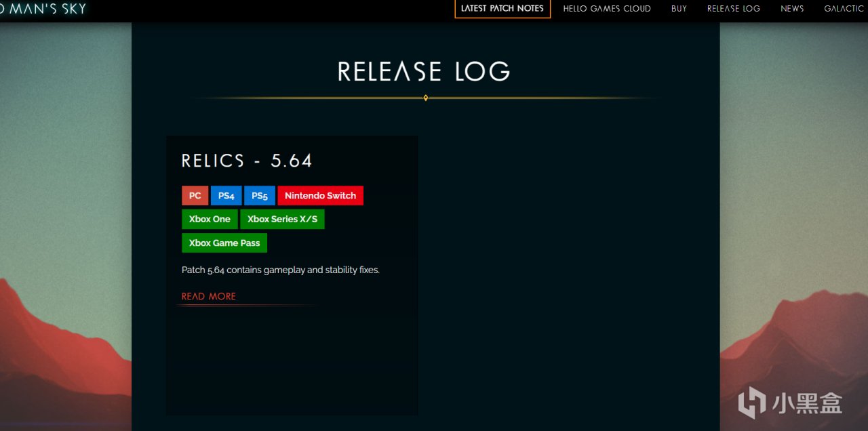Click the No Man's Sky logo
The width and height of the screenshot is (868, 431).
(43, 9)
